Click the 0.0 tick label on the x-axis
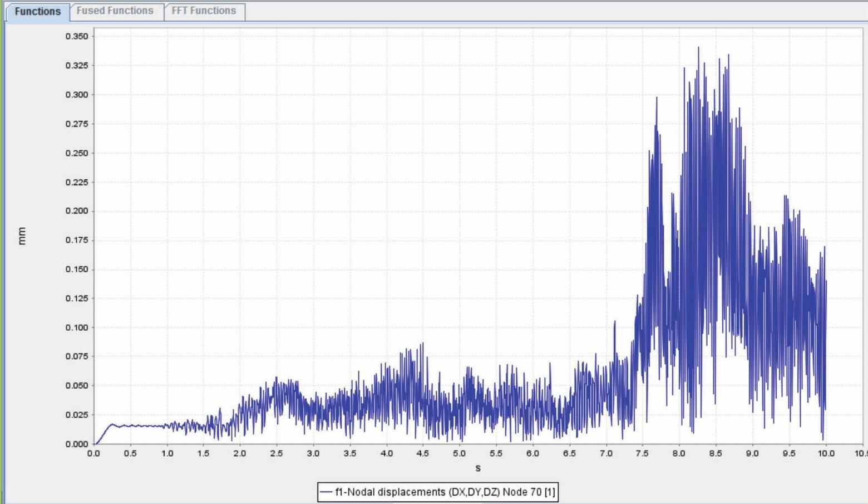The image size is (868, 504). 93,453
